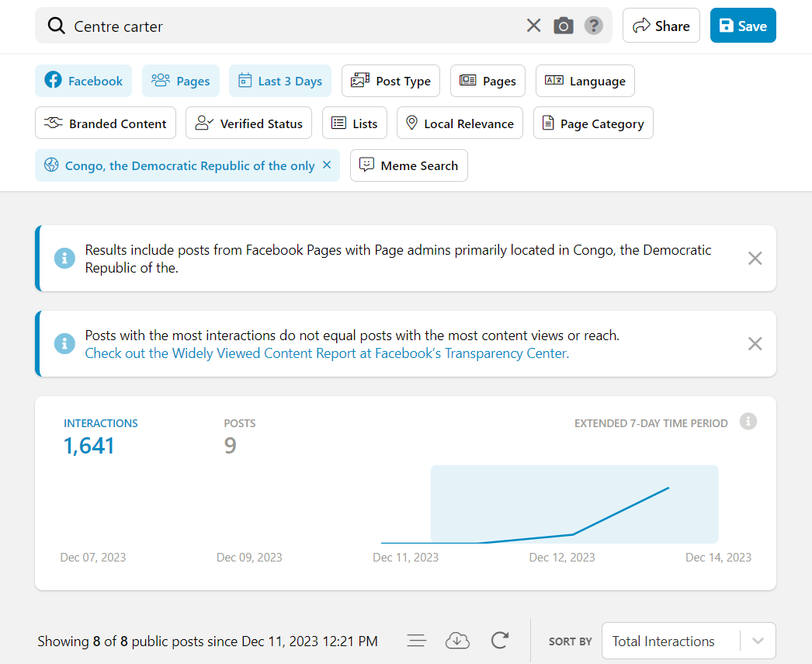Click the Dec 14, 2023 axis label
The width and height of the screenshot is (812, 664).
click(718, 558)
